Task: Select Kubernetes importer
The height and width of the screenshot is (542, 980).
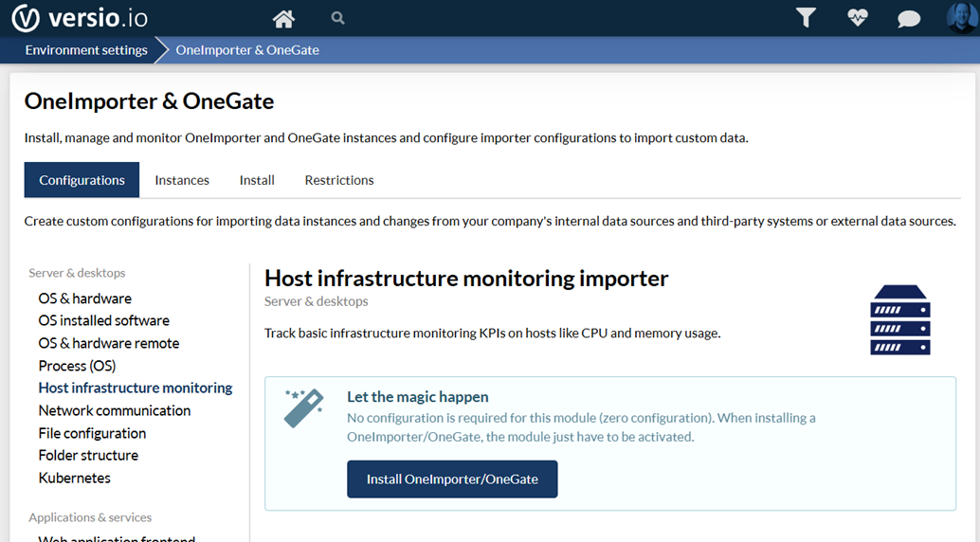Action: pos(74,478)
